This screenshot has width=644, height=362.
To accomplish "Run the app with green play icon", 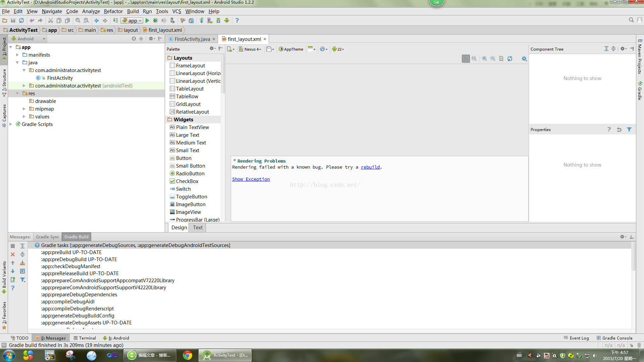I will pyautogui.click(x=147, y=21).
